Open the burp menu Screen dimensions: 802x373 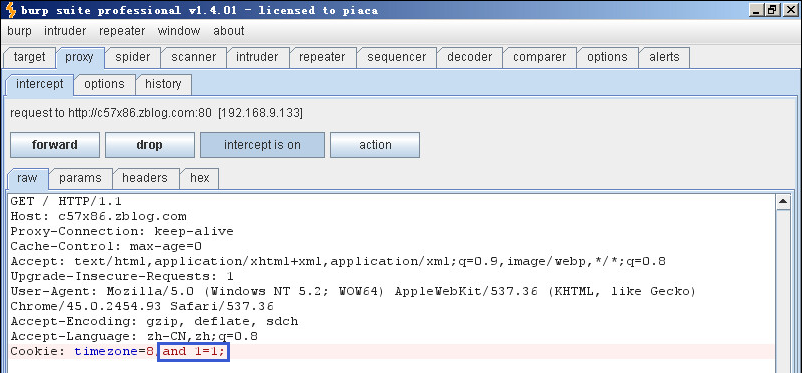(x=19, y=31)
